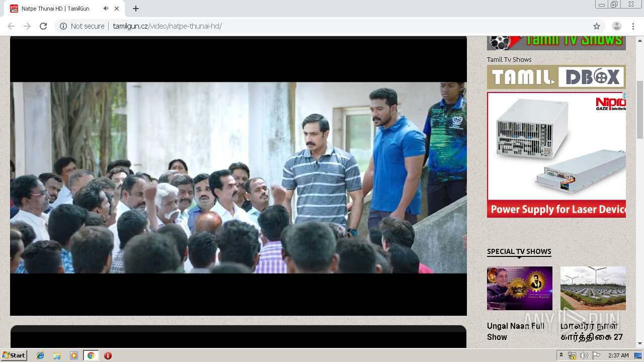The image size is (644, 362).
Task: Open Chrome three-dot menu
Action: tap(633, 26)
